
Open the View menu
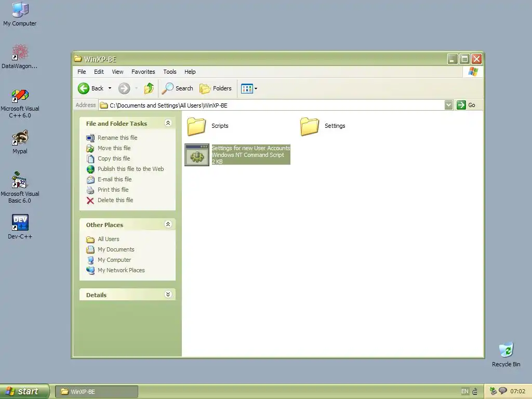[x=117, y=72]
